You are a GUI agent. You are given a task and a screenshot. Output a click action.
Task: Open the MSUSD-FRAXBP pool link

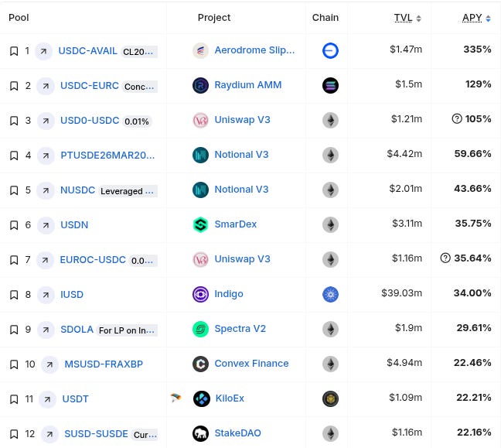point(104,364)
